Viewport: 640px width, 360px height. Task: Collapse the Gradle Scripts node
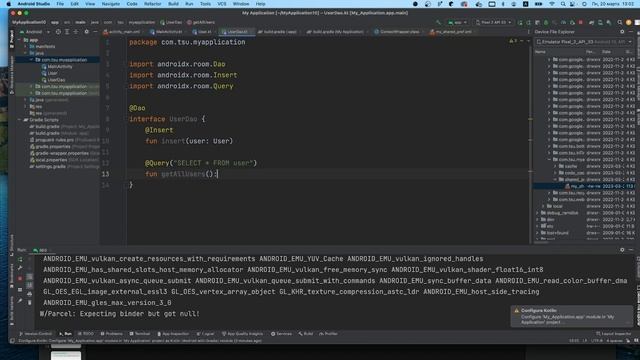pos(20,120)
